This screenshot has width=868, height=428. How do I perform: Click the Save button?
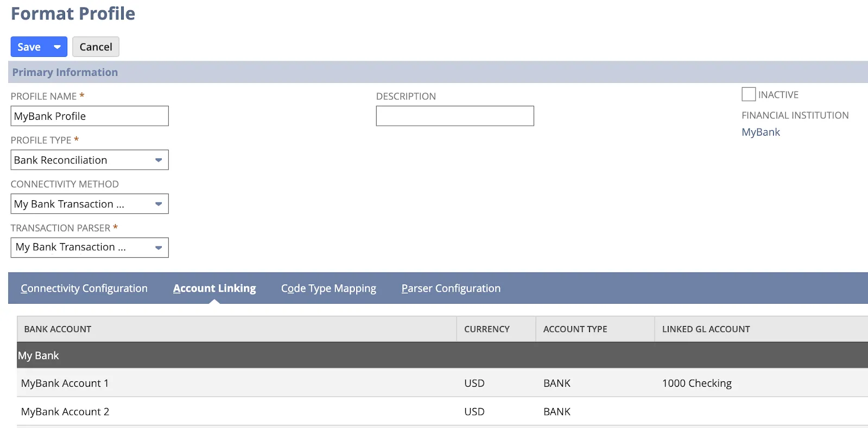29,47
